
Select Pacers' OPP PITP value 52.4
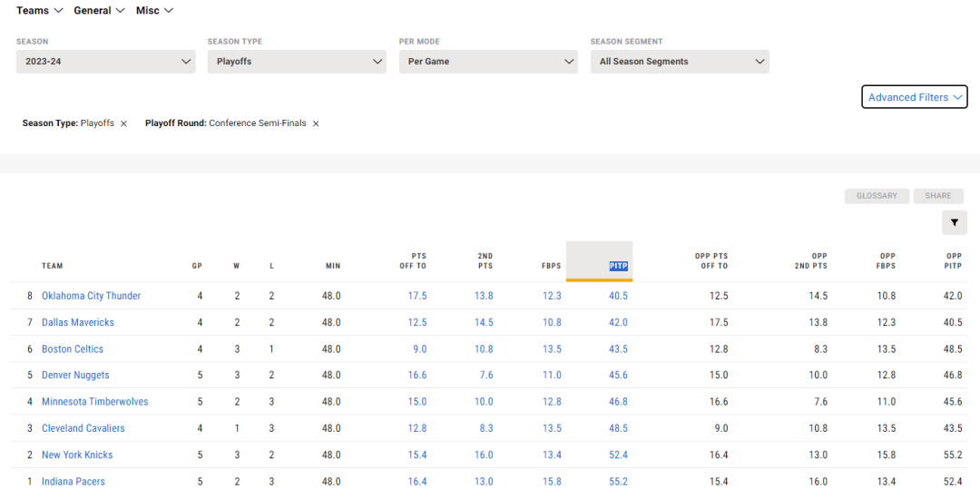953,482
